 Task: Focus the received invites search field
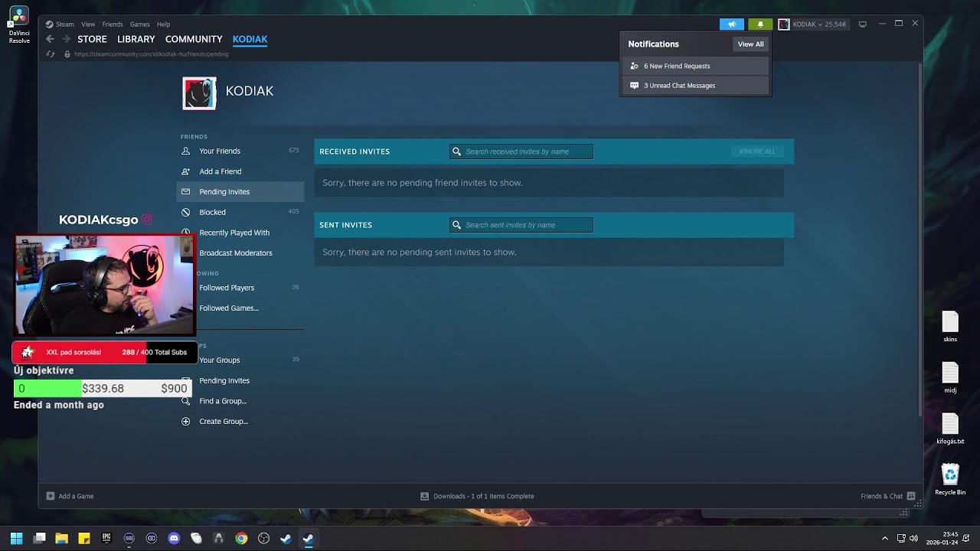[x=521, y=152]
